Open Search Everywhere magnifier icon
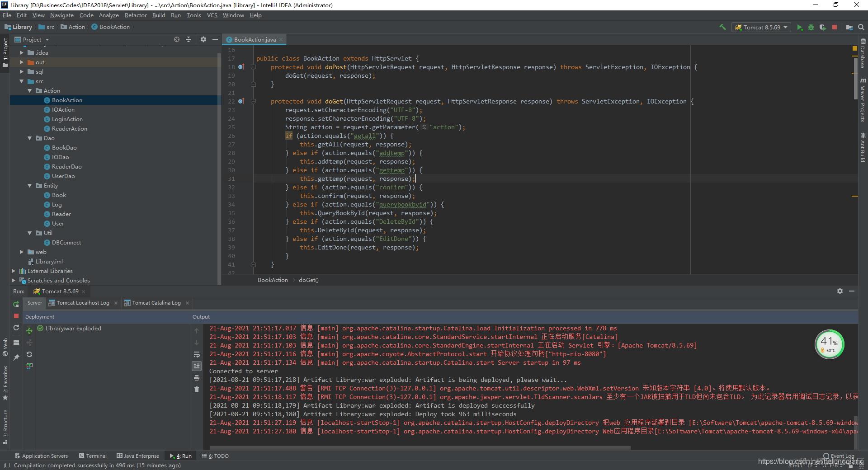The height and width of the screenshot is (470, 868). click(861, 27)
